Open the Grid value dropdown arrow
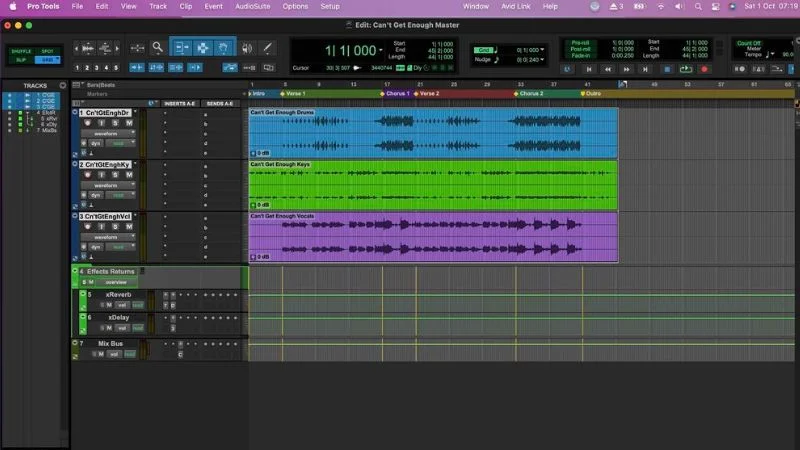 pyautogui.click(x=542, y=50)
